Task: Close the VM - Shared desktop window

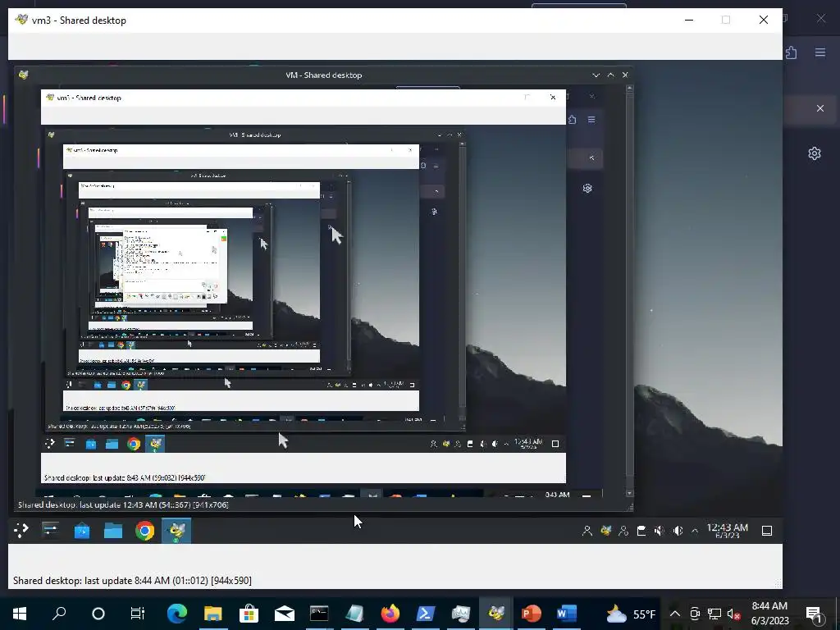Action: click(625, 75)
